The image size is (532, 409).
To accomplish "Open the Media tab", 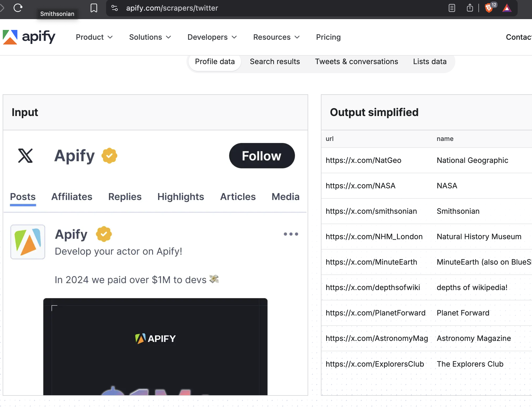I will (285, 197).
